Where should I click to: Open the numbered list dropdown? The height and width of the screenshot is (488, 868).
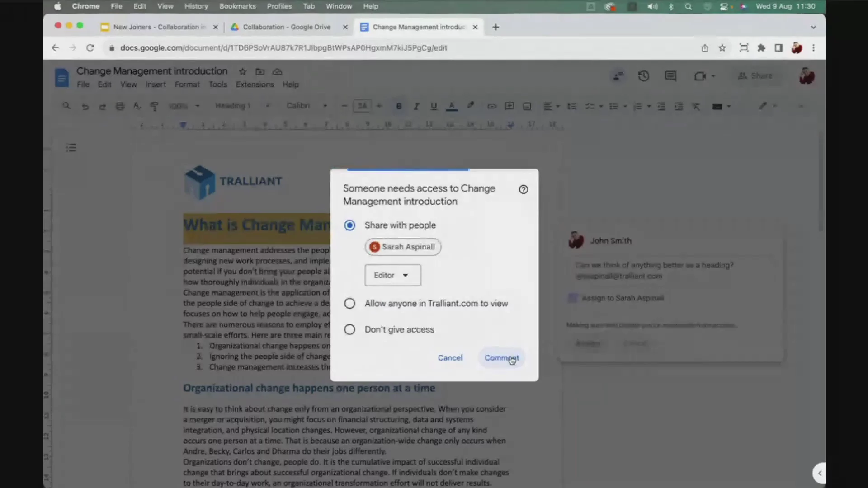pos(642,106)
